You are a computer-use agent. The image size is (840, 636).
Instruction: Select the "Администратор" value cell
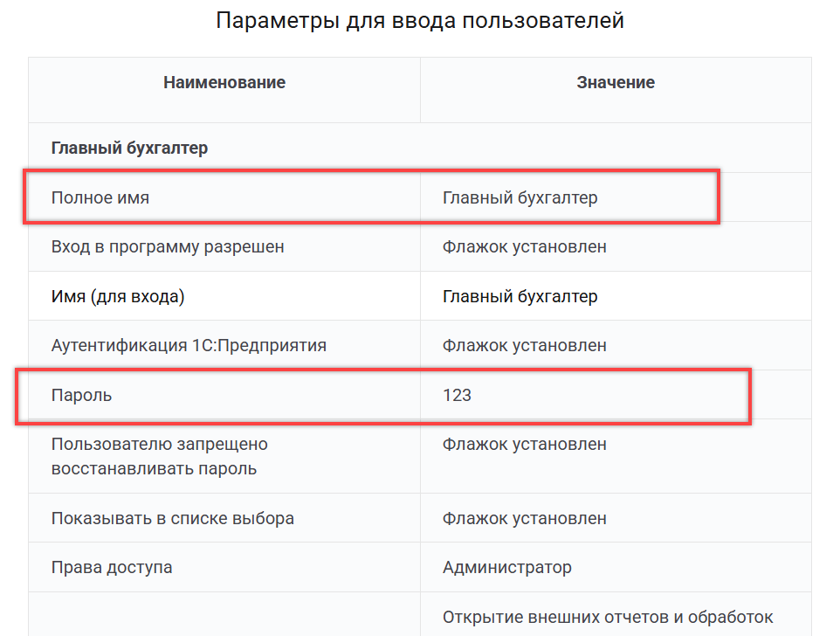(507, 567)
